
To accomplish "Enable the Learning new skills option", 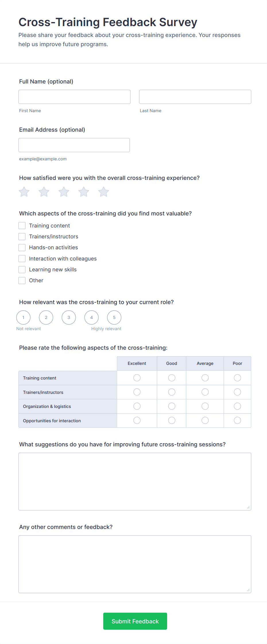I will coord(22,269).
